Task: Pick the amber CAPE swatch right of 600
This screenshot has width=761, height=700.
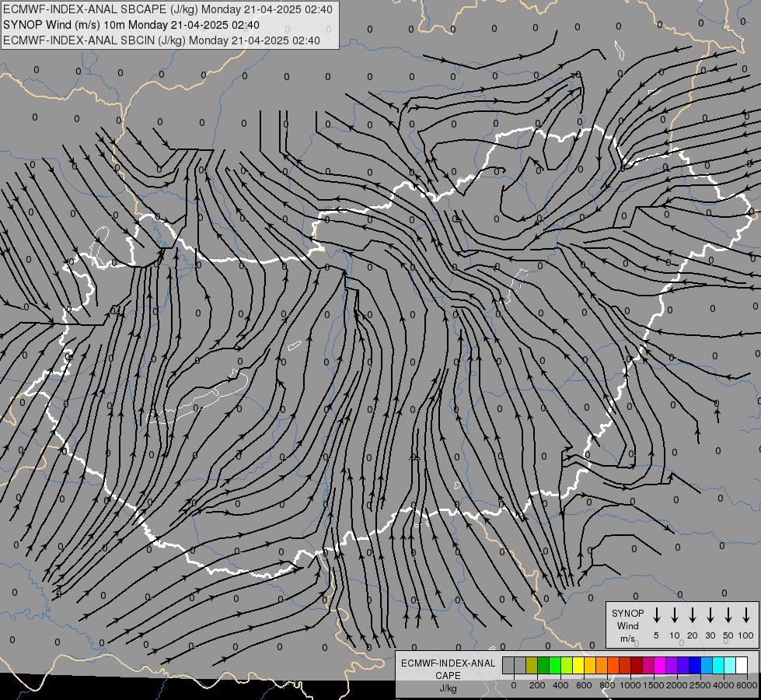Action: click(590, 665)
